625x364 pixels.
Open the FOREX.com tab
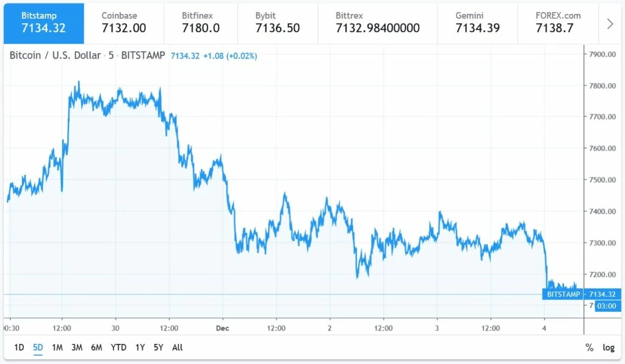[558, 23]
